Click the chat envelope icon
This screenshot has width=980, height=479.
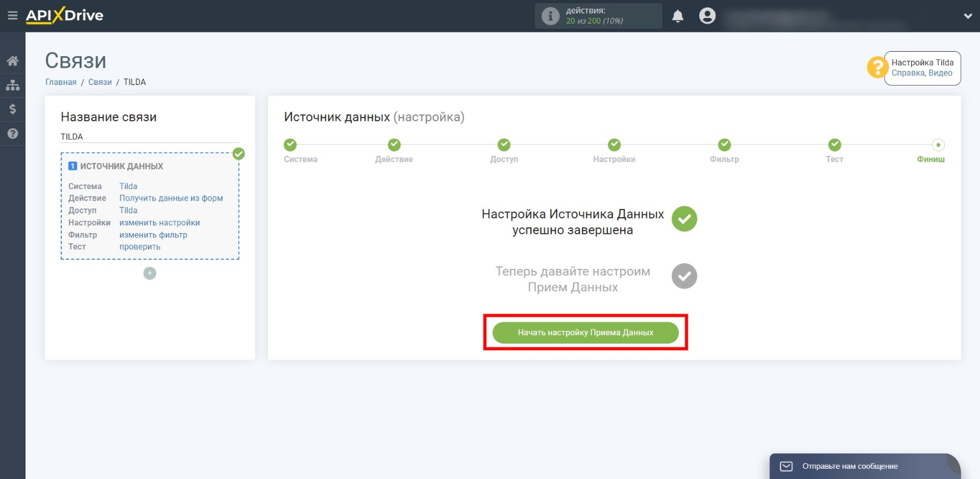[787, 466]
